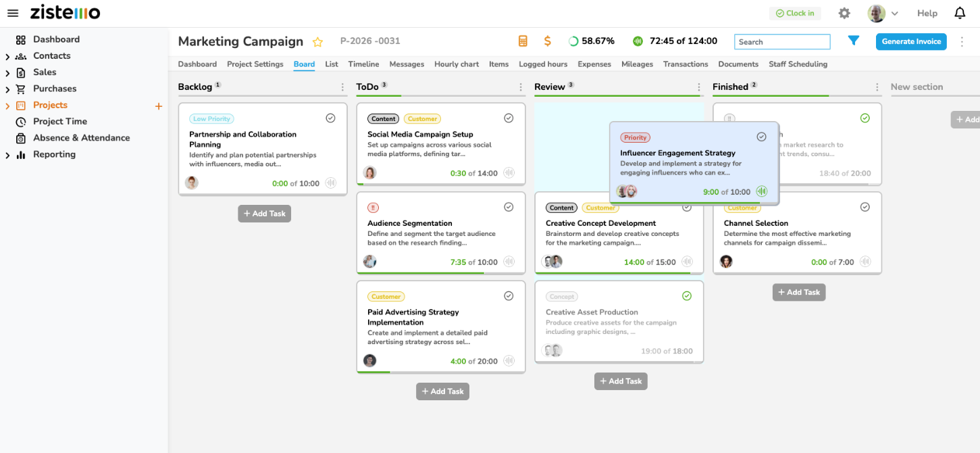Open the project budget calculator icon

pyautogui.click(x=523, y=41)
